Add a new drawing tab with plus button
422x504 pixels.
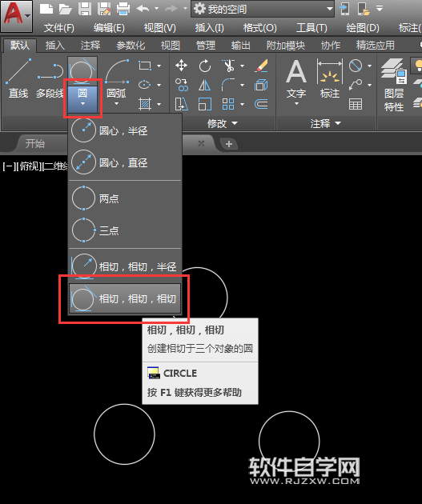(x=229, y=144)
